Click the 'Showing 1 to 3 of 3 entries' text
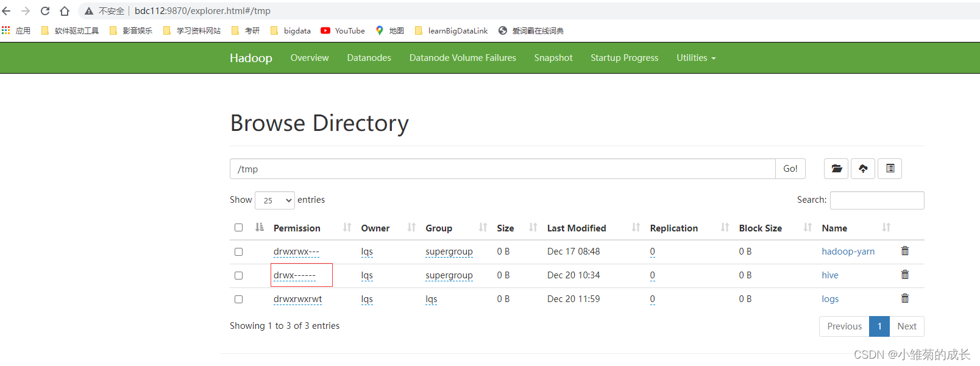Screen dimensions: 980x366 285,326
